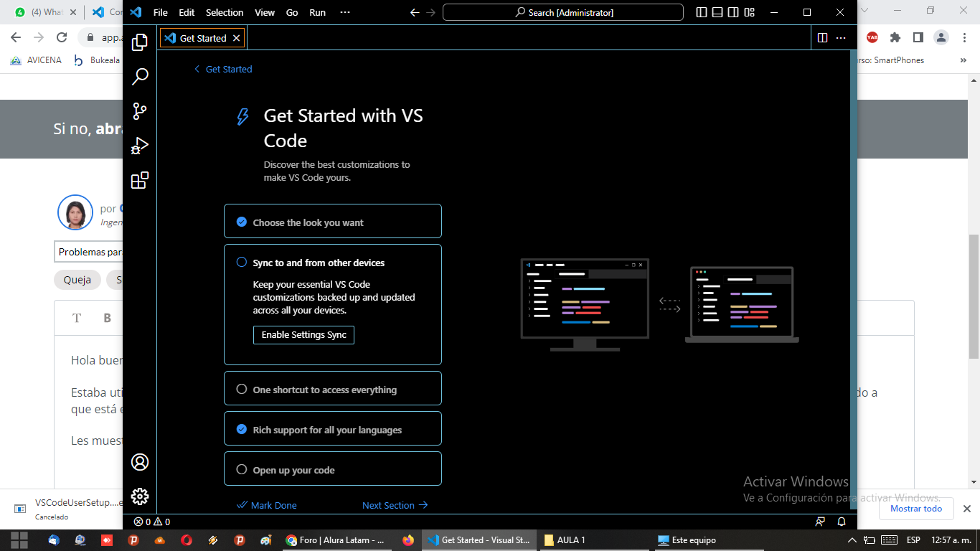
Task: Expand Chrome bookmarks overflow chevron
Action: (963, 60)
